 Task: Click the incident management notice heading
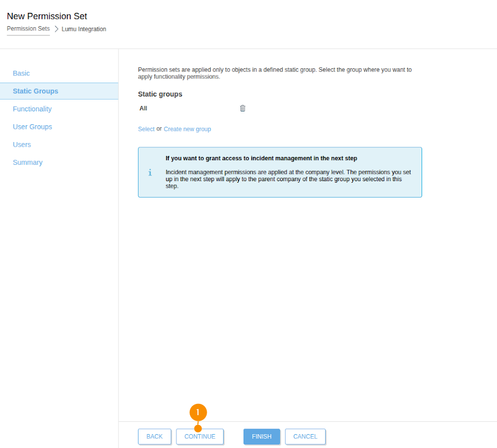point(261,159)
